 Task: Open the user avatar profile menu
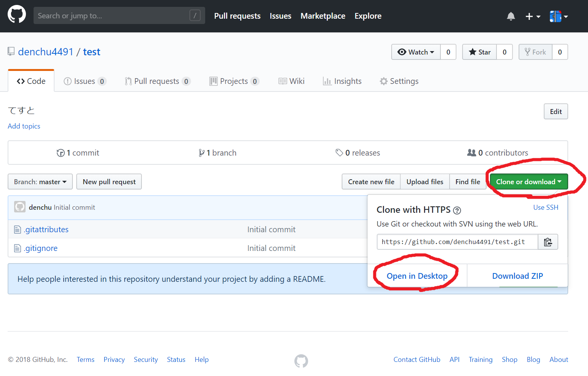click(x=559, y=16)
